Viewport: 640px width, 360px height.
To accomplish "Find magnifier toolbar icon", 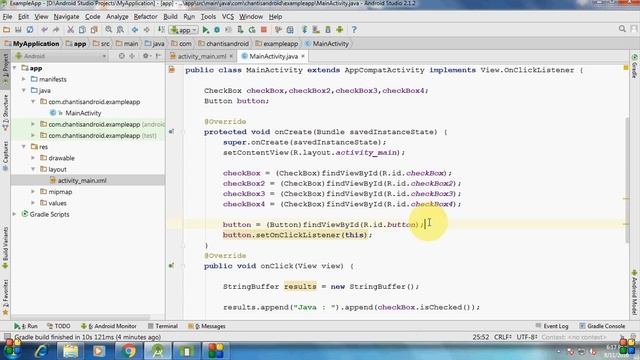I will point(109,29).
